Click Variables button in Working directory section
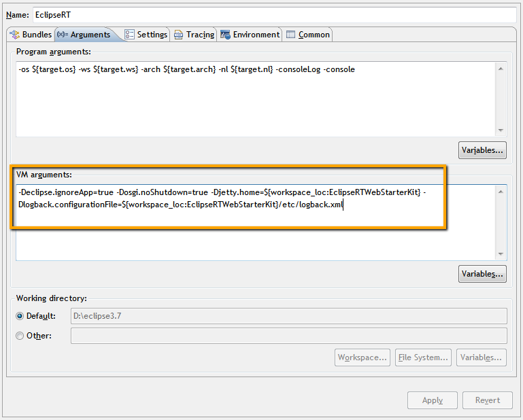Screen dimensions: 523x420 (482, 357)
